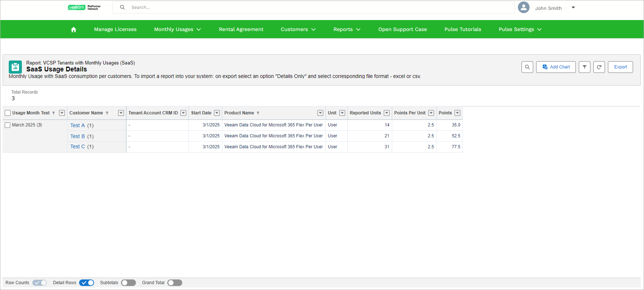The width and height of the screenshot is (644, 290).
Task: Select all rows checkbox in header
Action: [8, 113]
